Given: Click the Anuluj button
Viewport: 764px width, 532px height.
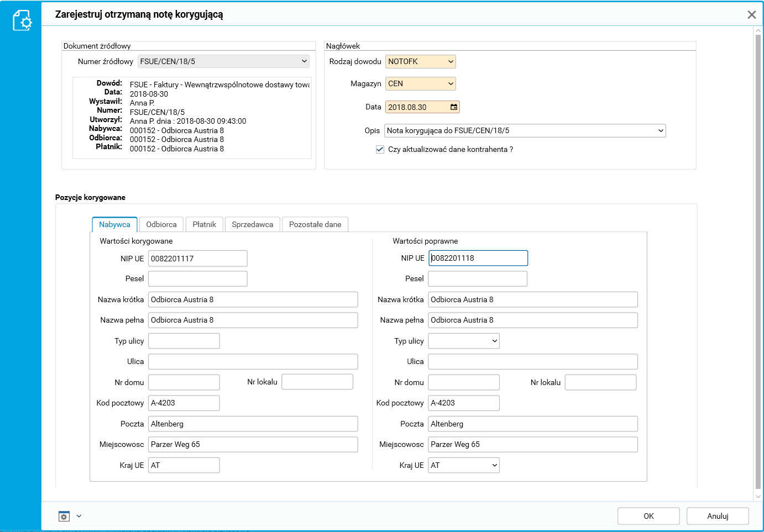Looking at the screenshot, I should [718, 516].
